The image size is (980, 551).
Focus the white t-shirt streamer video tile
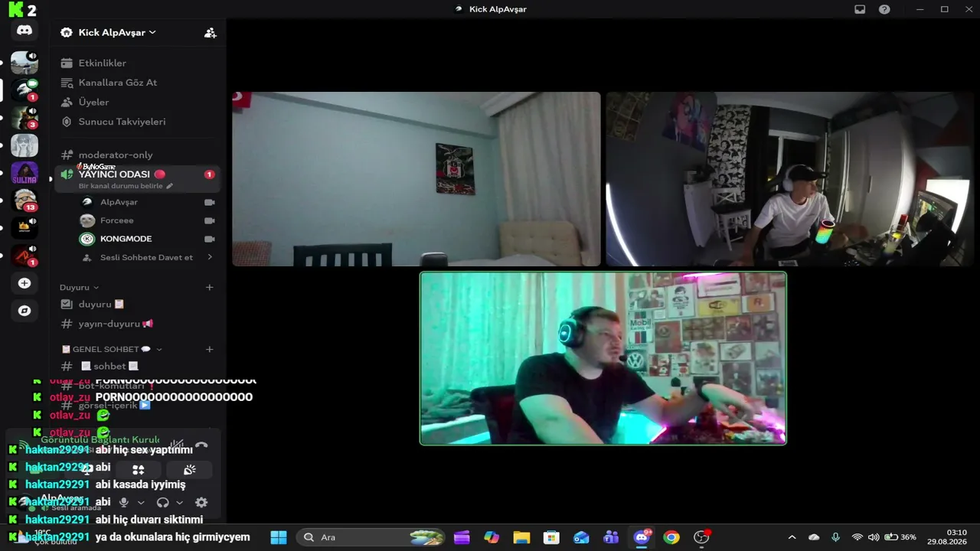[x=789, y=179]
